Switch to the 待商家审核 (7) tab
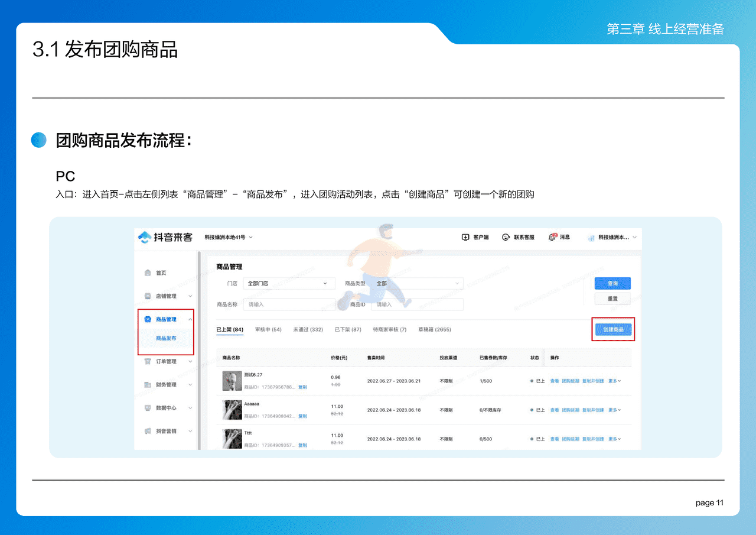The image size is (756, 535). click(390, 329)
